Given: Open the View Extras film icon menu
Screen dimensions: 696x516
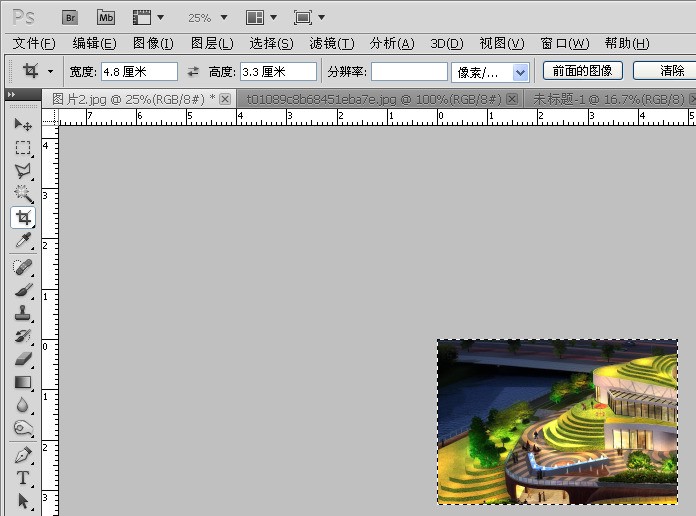Looking at the screenshot, I should (142, 18).
